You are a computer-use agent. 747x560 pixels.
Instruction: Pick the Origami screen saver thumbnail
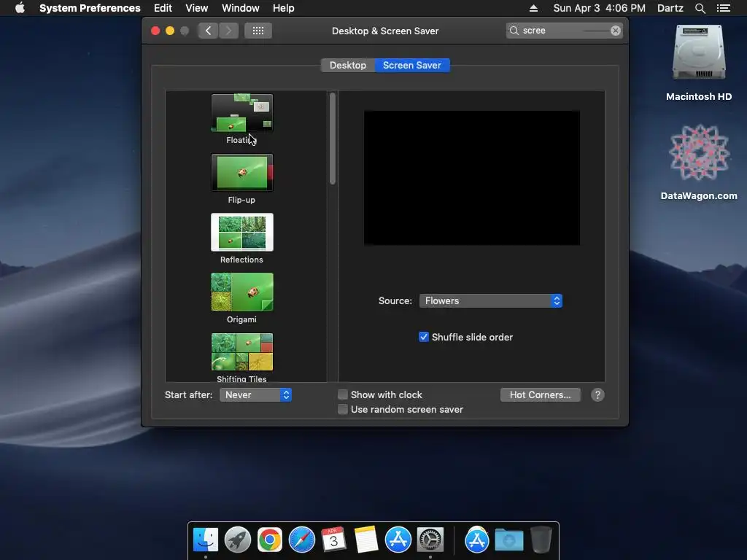coord(242,292)
